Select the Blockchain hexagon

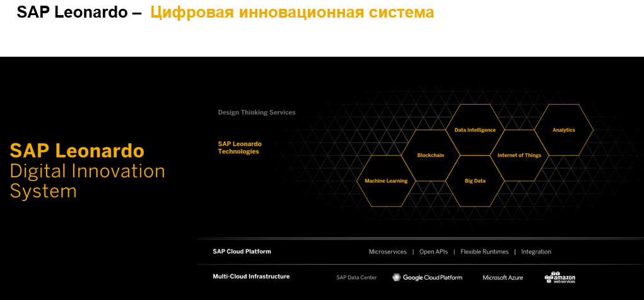point(430,156)
